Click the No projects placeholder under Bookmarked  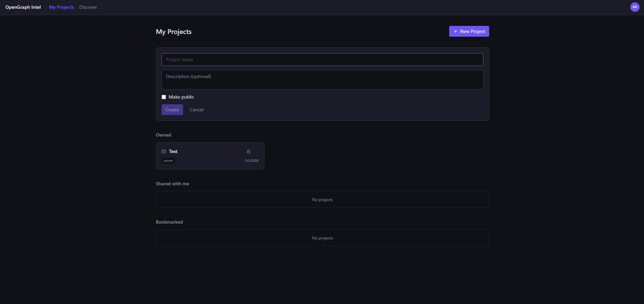pos(322,238)
